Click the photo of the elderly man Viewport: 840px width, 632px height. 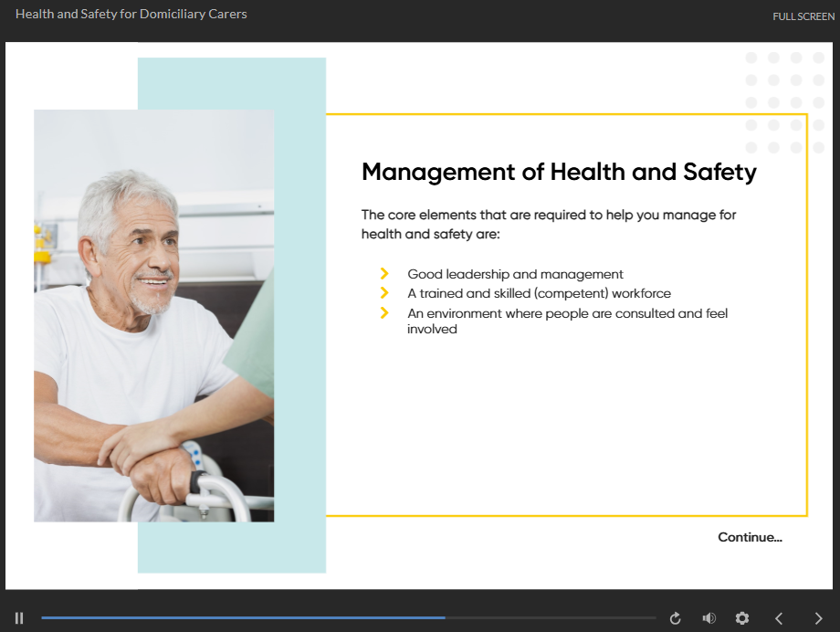pyautogui.click(x=153, y=315)
